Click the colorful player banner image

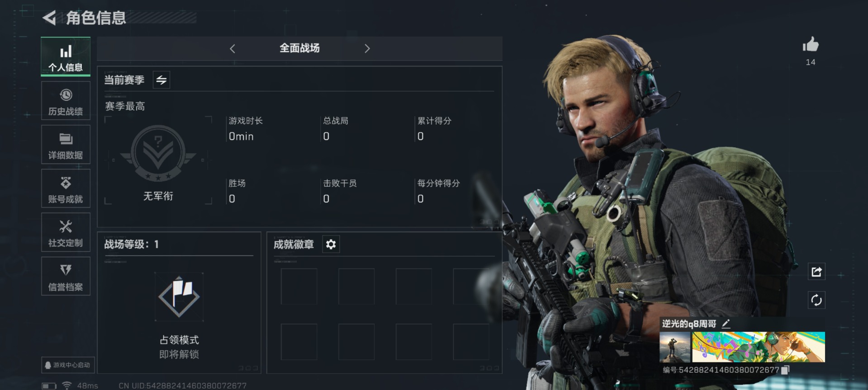(x=759, y=347)
